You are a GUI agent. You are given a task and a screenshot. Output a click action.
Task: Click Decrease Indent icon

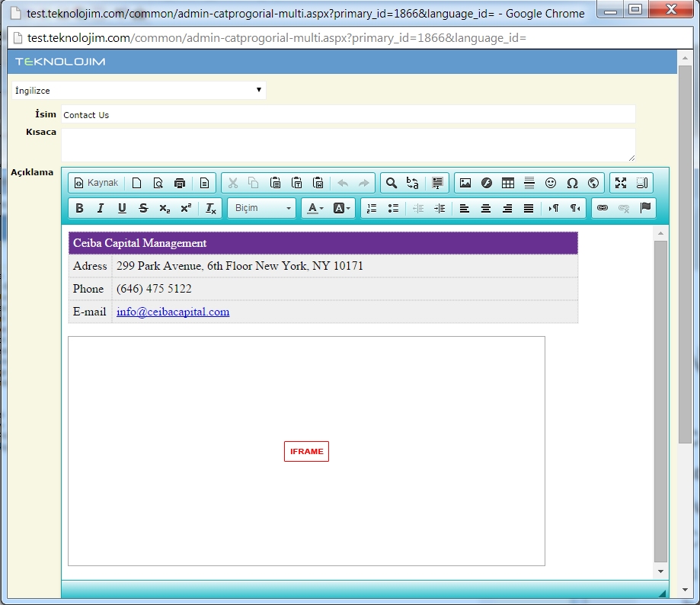coord(418,208)
